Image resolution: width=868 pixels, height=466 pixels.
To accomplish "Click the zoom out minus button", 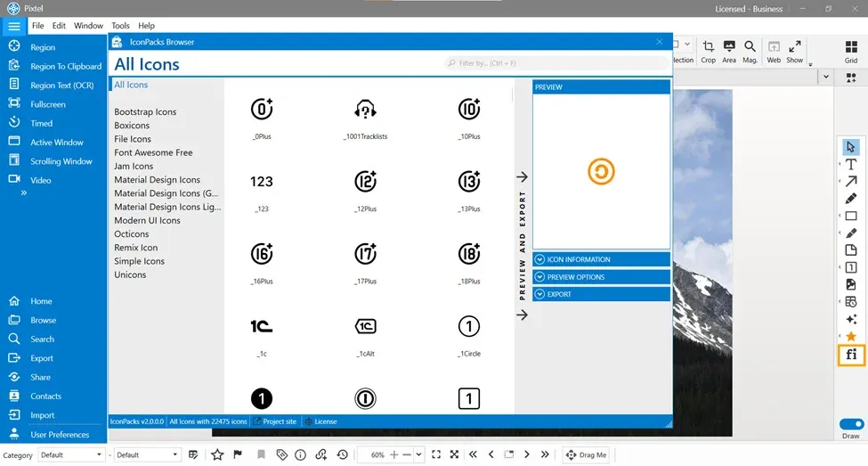I will [407, 455].
